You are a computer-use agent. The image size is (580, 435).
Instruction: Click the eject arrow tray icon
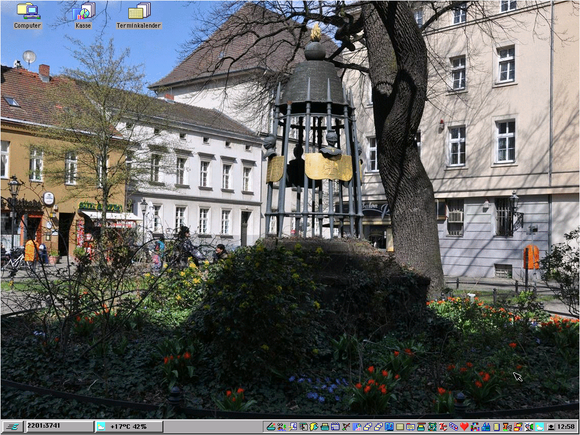pos(551,427)
